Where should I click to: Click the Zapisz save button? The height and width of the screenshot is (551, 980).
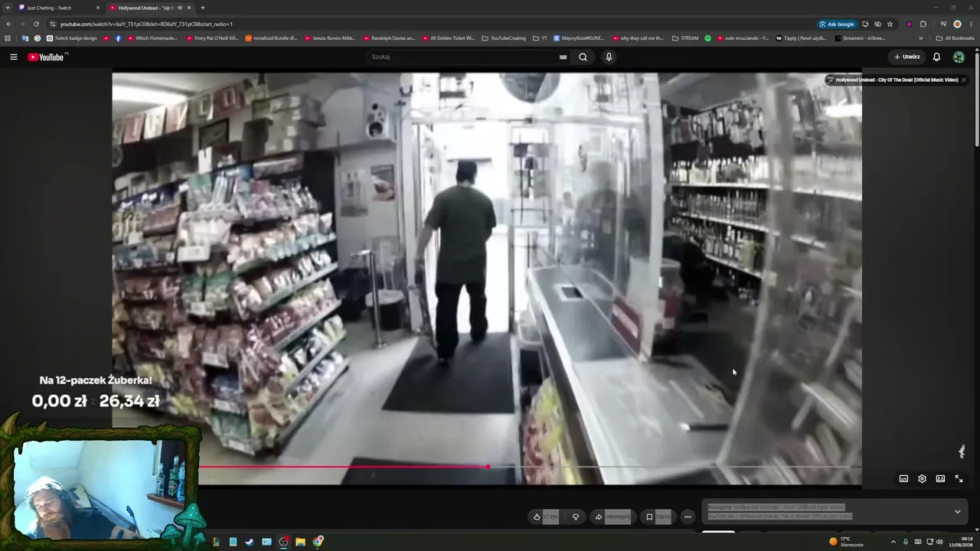[x=658, y=517]
